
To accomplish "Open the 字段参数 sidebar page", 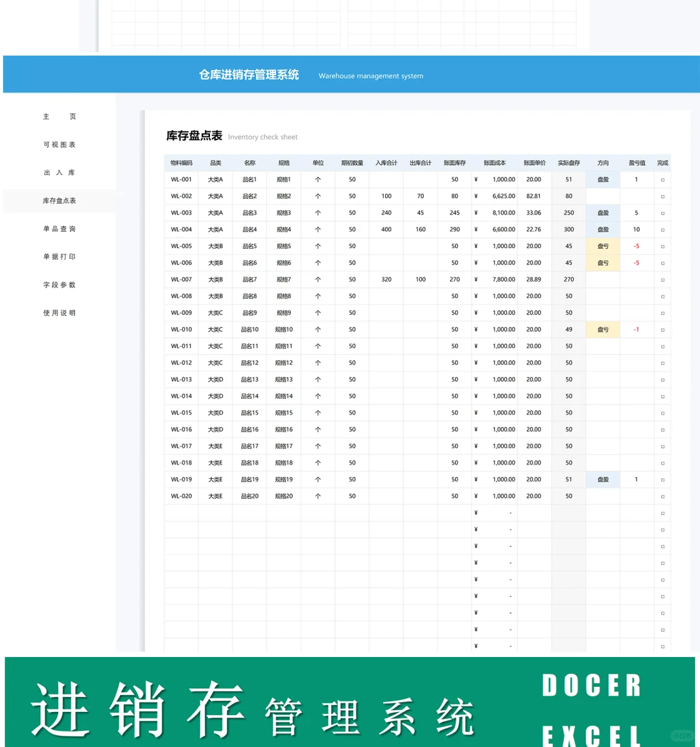I will pos(59,285).
